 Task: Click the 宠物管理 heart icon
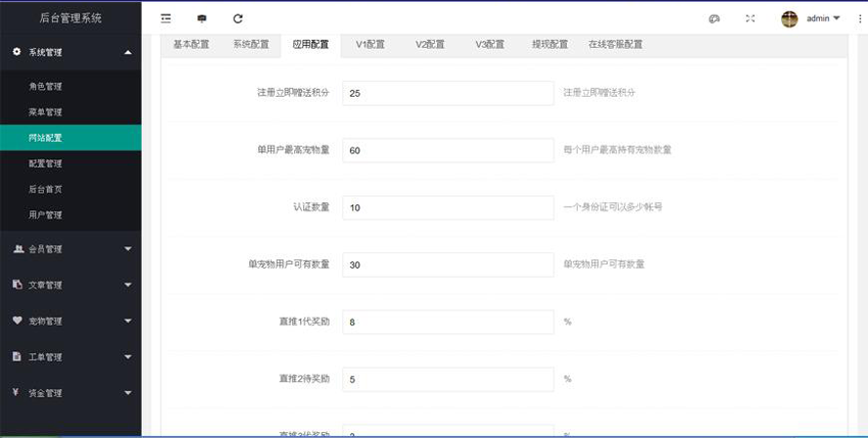(18, 320)
